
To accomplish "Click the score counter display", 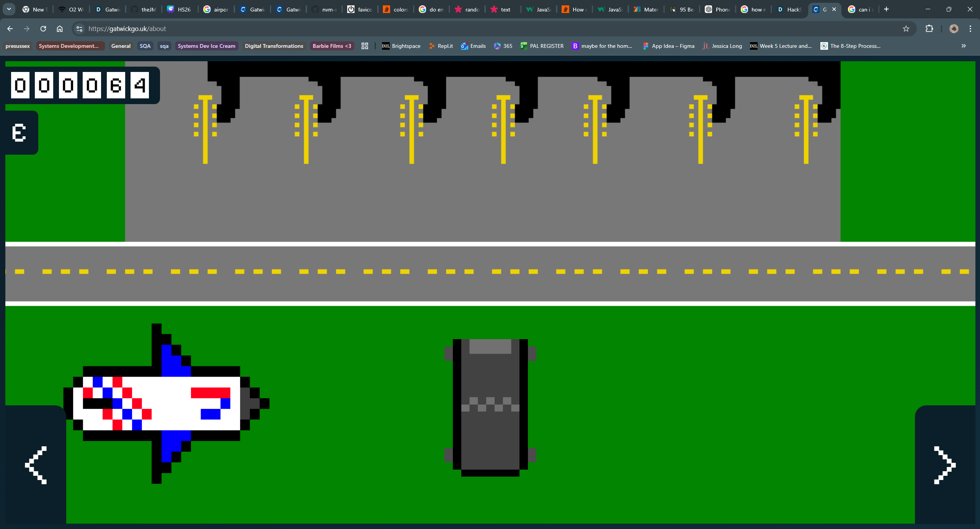I will click(80, 85).
